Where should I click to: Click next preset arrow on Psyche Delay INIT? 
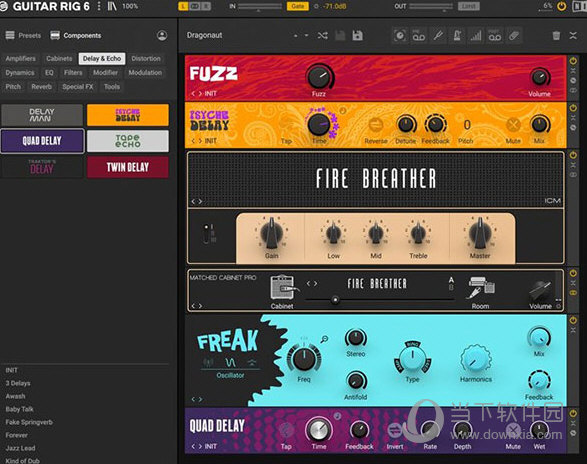tap(200, 141)
